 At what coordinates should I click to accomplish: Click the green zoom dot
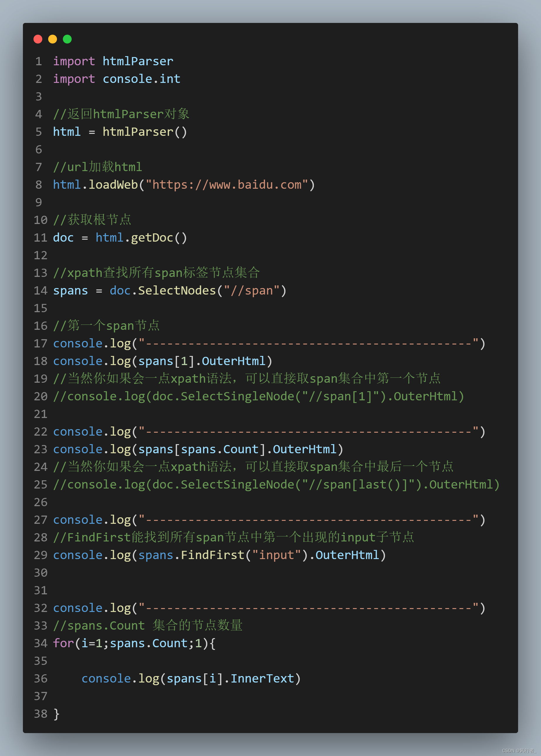pos(67,39)
